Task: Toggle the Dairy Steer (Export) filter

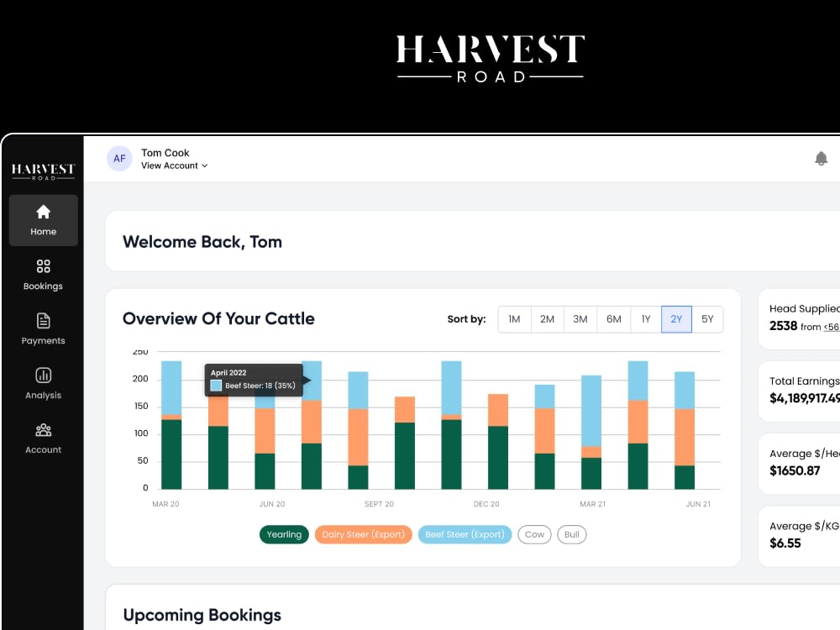Action: click(x=363, y=534)
